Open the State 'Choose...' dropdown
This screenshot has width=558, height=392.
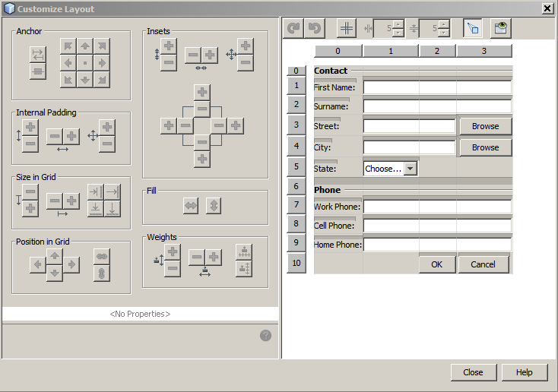click(x=411, y=169)
